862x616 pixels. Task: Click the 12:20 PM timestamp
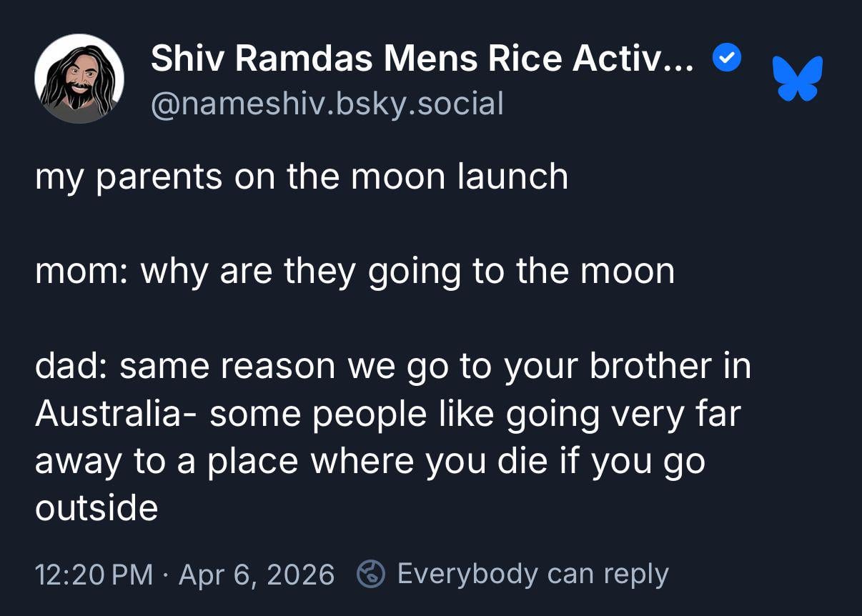click(x=94, y=574)
